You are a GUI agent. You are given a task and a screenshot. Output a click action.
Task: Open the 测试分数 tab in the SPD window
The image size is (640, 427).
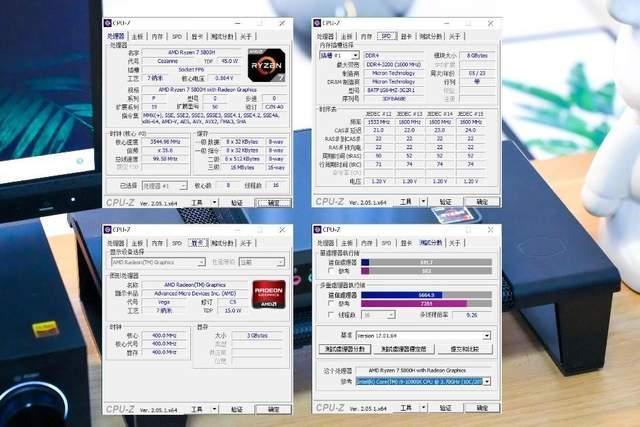(431, 36)
